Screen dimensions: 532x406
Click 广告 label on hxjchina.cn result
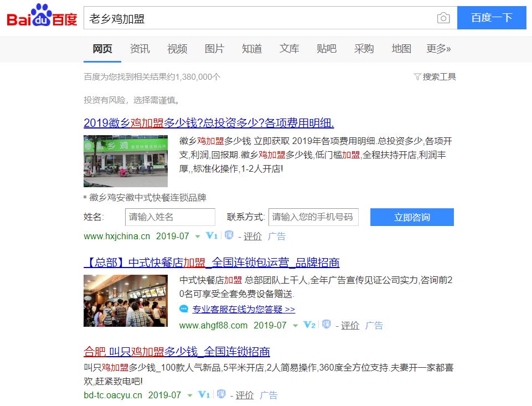pos(276,237)
